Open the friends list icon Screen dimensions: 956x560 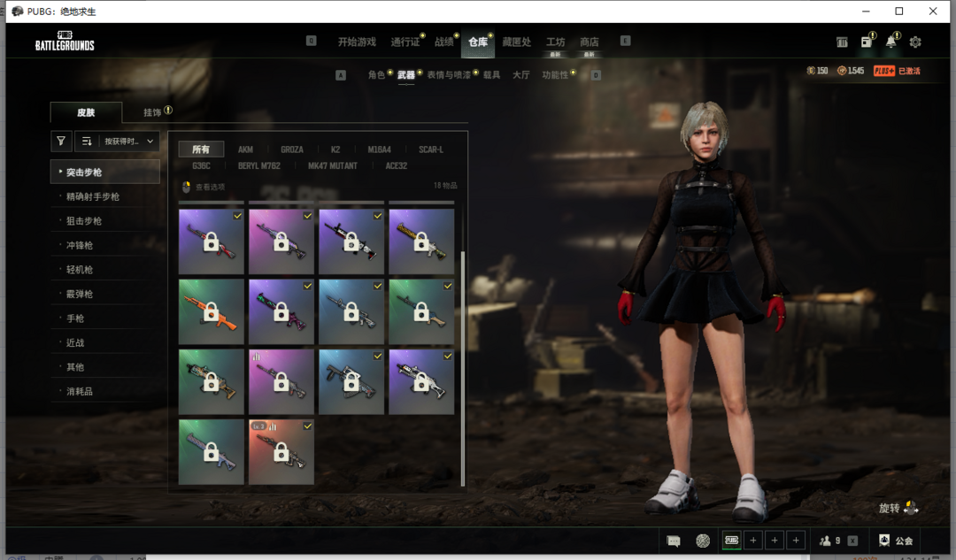click(826, 541)
